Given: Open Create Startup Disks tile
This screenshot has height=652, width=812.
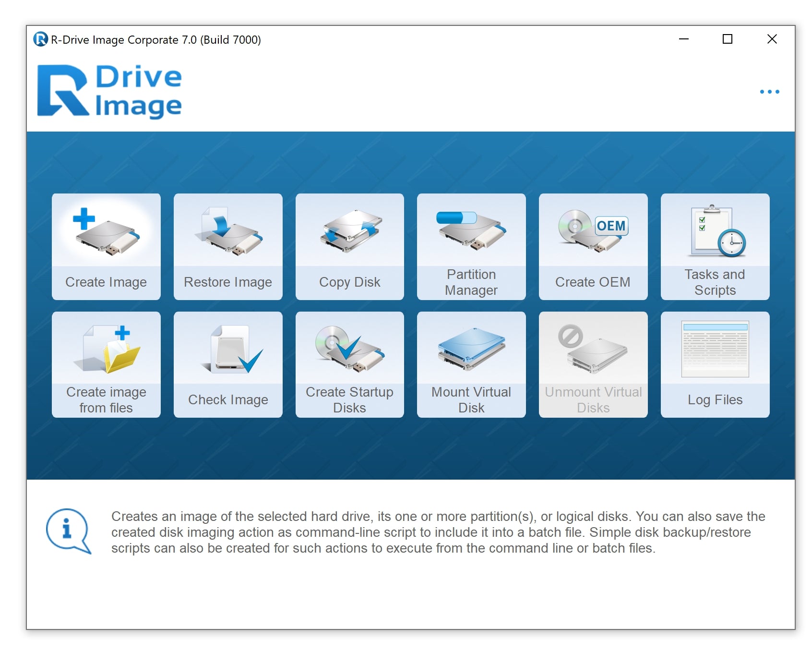Looking at the screenshot, I should tap(349, 364).
